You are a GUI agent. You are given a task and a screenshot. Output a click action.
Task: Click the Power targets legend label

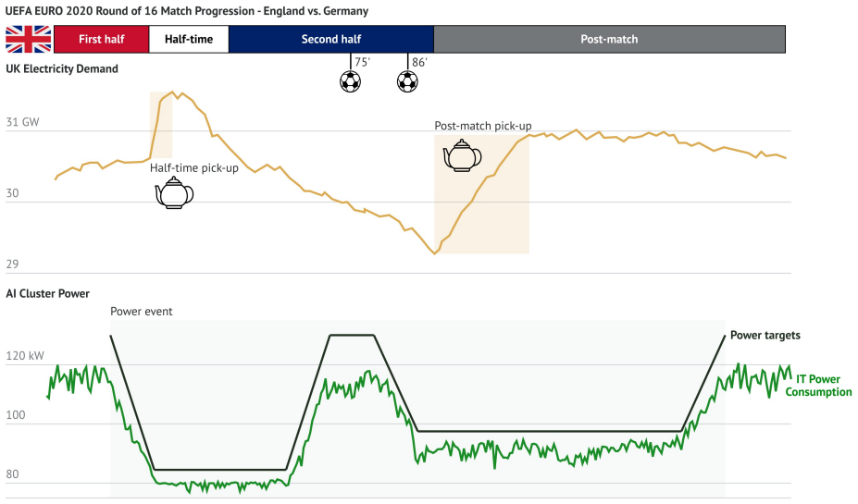(765, 335)
